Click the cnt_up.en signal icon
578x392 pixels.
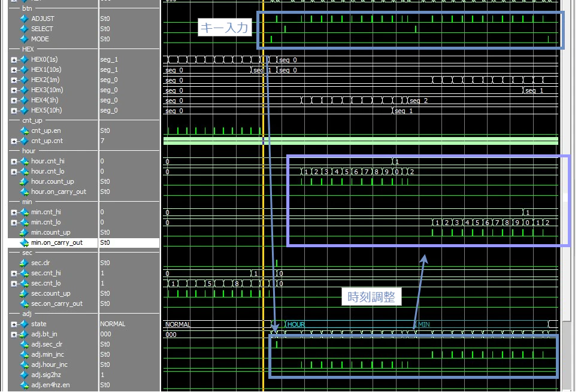(25, 131)
